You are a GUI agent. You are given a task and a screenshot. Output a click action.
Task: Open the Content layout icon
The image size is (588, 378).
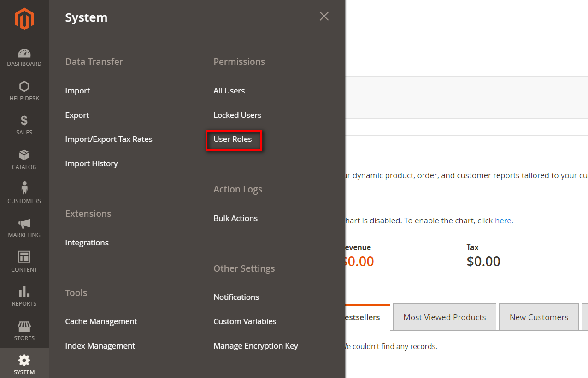[x=24, y=257]
